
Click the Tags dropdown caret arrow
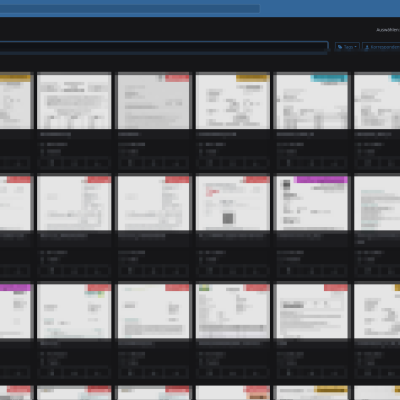click(x=356, y=47)
